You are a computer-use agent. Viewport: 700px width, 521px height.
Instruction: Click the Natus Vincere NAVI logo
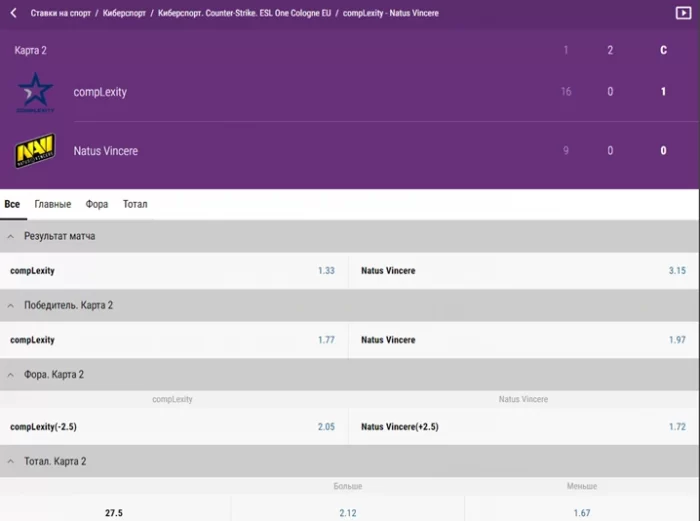point(35,151)
